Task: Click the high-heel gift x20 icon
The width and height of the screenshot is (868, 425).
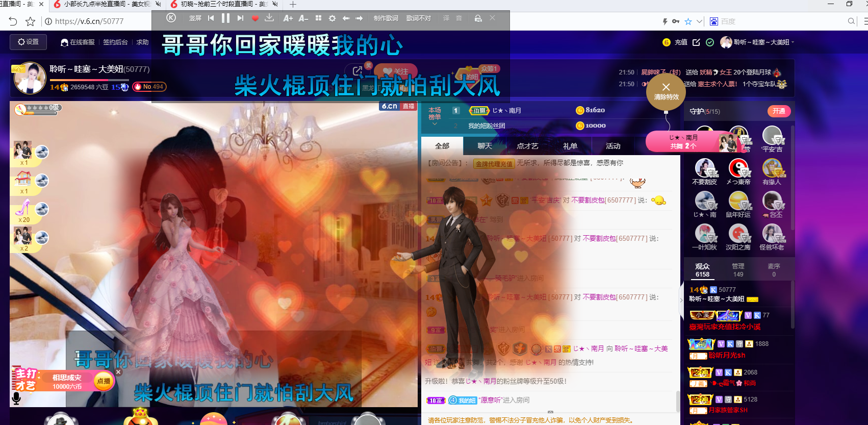Action: [23, 208]
